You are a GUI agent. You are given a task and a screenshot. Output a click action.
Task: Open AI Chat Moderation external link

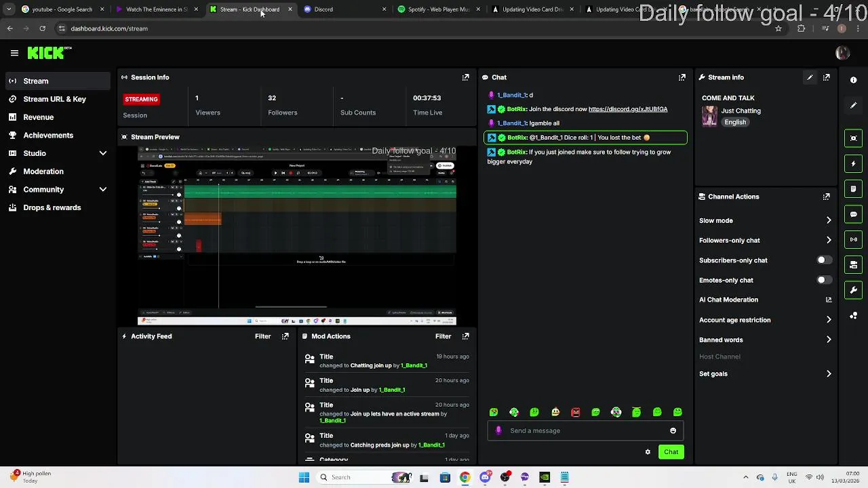[x=829, y=300]
